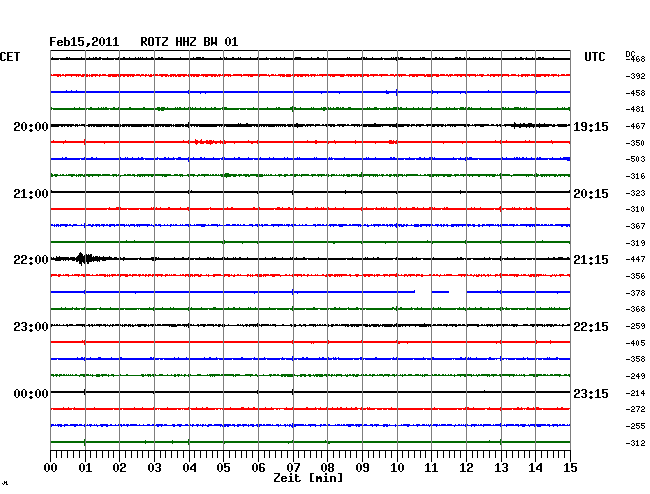
Task: Select the DC value -368
Action: coord(635,309)
